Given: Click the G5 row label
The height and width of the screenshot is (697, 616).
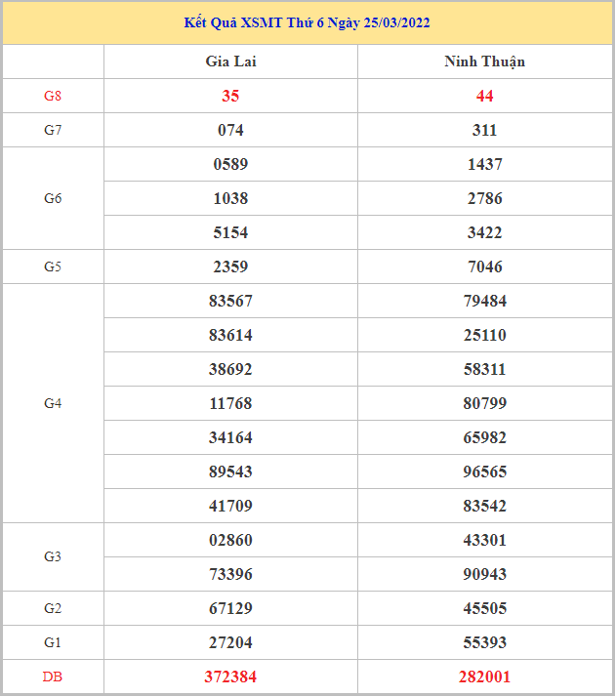Looking at the screenshot, I should (53, 266).
